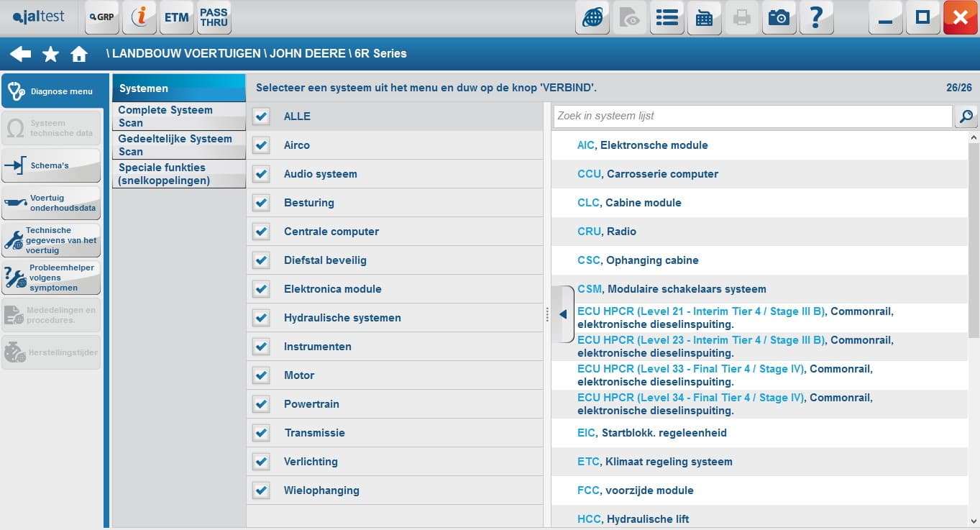Image resolution: width=980 pixels, height=530 pixels.
Task: Open the GRP search tool icon
Action: (x=102, y=17)
